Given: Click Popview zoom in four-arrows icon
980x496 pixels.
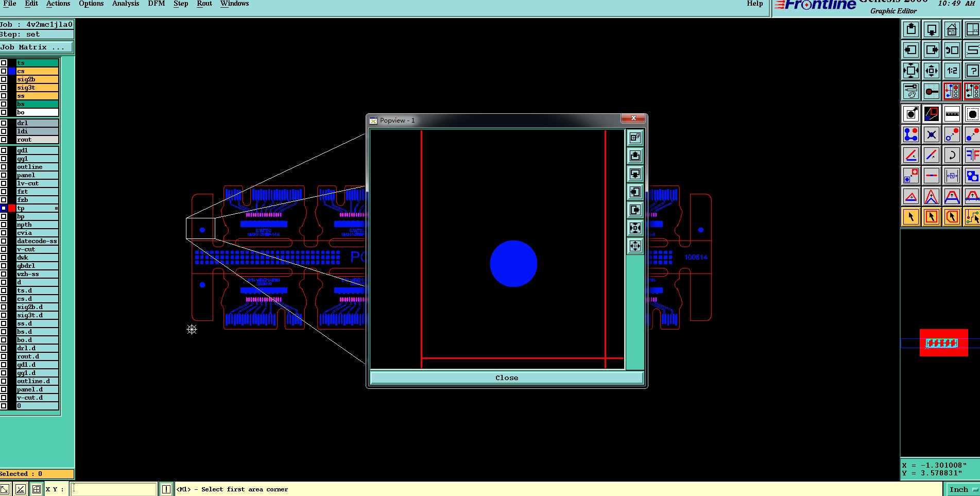Looking at the screenshot, I should 635,228.
